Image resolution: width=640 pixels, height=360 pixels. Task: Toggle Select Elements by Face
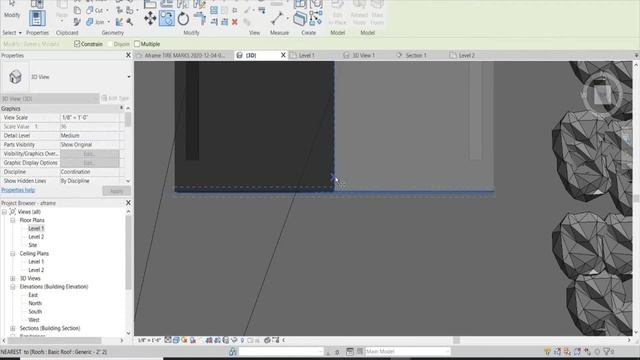[578, 351]
